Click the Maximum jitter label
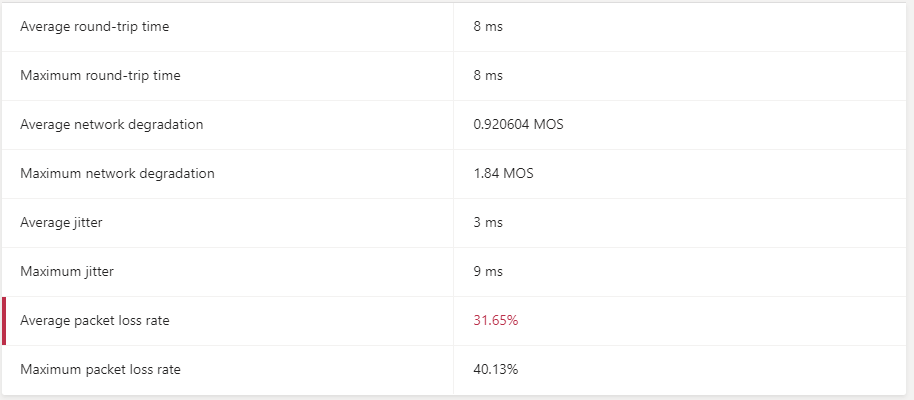 [67, 272]
